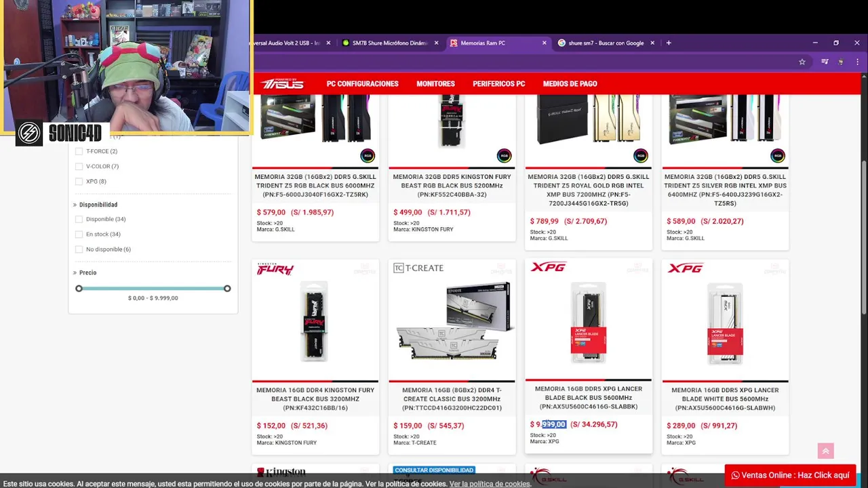Close the SM7B Shure Micrófono tab
Screen dimensions: 868x488
click(436, 43)
